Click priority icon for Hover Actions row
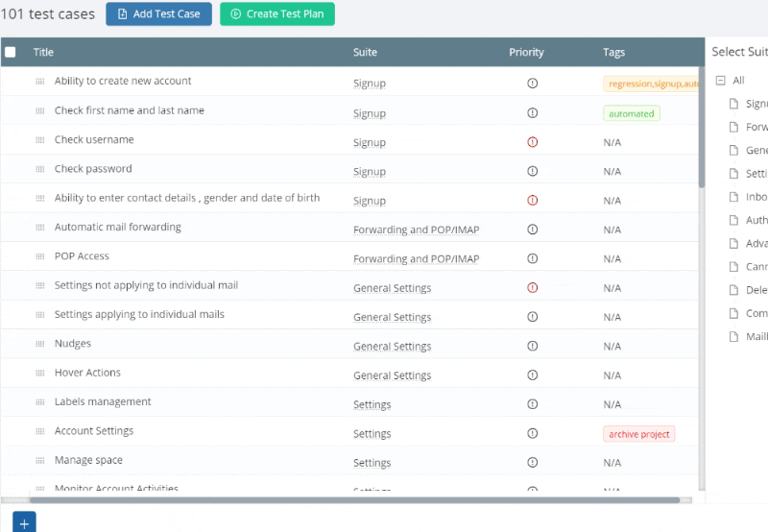The image size is (768, 532). pos(532,375)
